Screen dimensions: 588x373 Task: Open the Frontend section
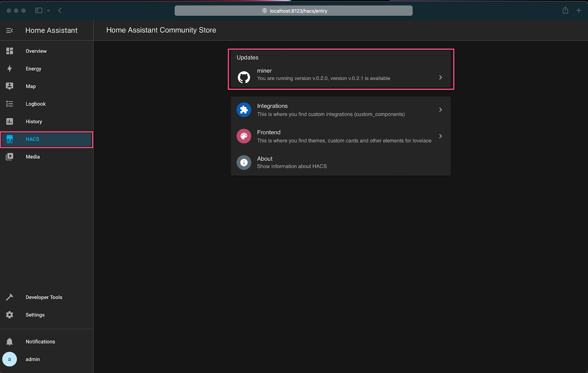(x=341, y=136)
